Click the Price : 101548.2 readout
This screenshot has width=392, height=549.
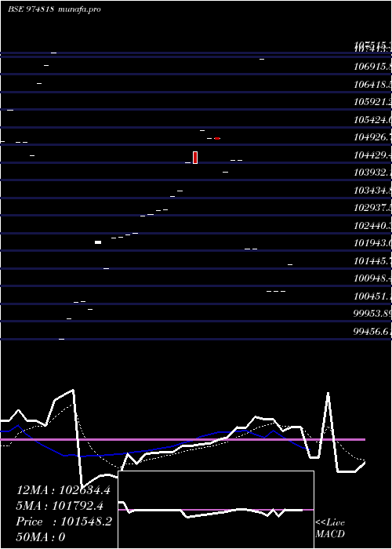[64, 522]
